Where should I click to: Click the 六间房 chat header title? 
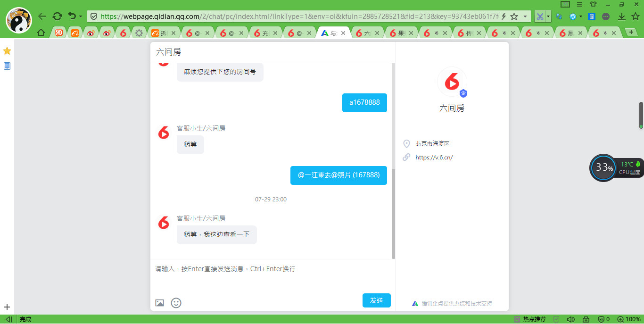click(x=169, y=52)
